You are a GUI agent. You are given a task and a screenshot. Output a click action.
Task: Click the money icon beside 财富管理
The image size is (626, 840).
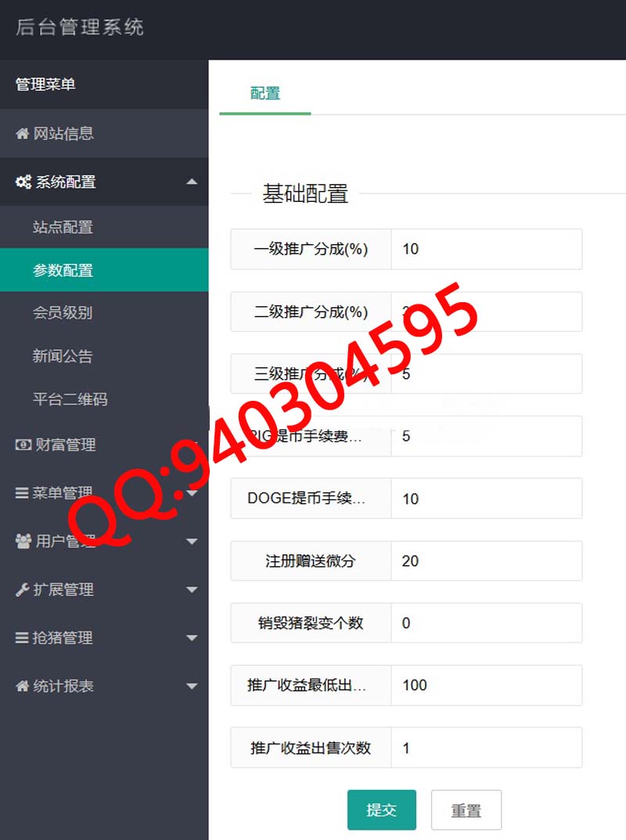[x=23, y=445]
